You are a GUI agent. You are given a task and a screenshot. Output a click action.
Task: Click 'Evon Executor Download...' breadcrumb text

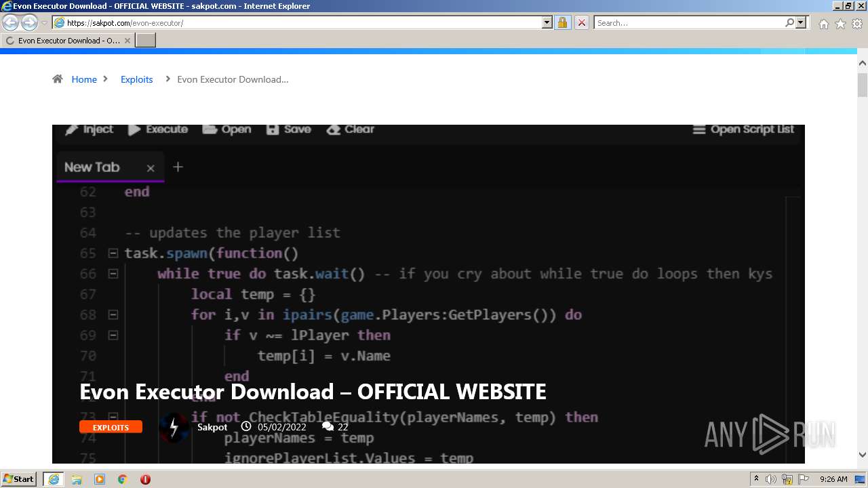pyautogui.click(x=233, y=79)
